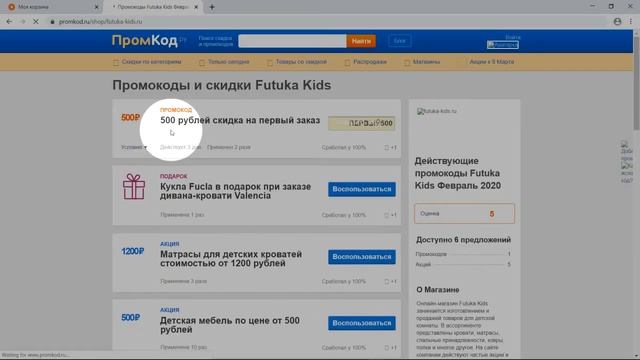Click '+1' on the Кукла Fucla card
The width and height of the screenshot is (640, 360).
pos(390,215)
